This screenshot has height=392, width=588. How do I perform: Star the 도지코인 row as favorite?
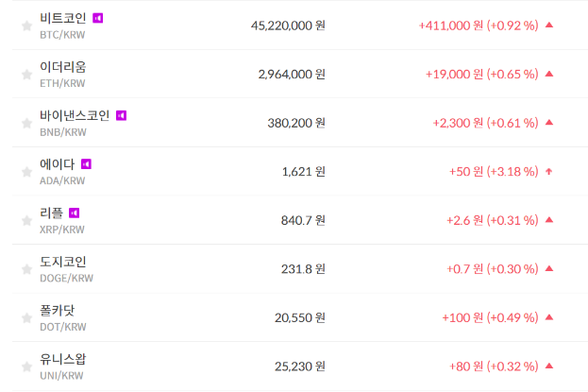[26, 269]
